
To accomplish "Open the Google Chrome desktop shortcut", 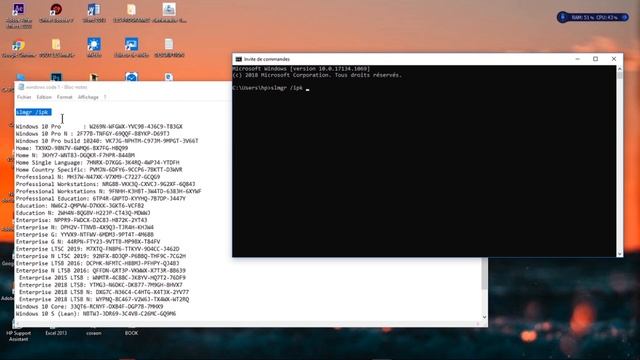I will tap(18, 44).
